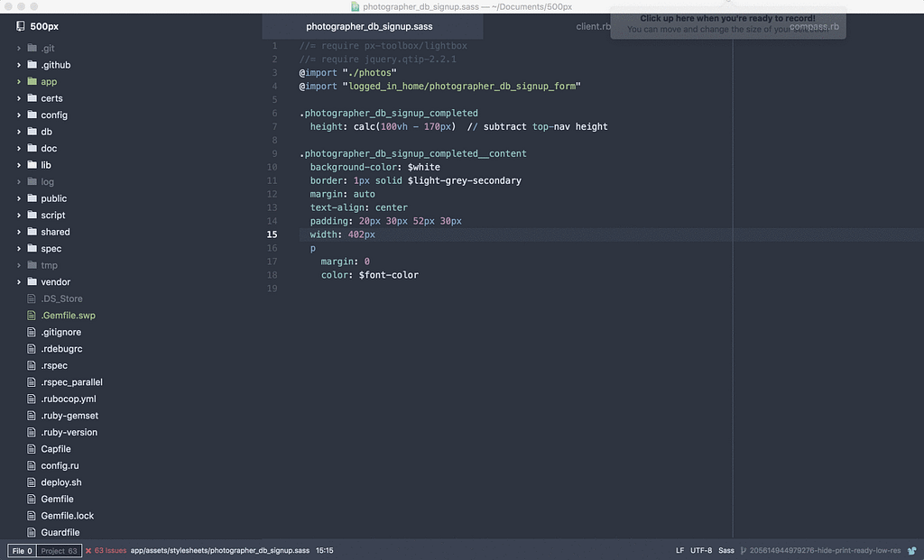Show linter issues for current File
Viewport: 924px width, 560px height.
(x=22, y=551)
